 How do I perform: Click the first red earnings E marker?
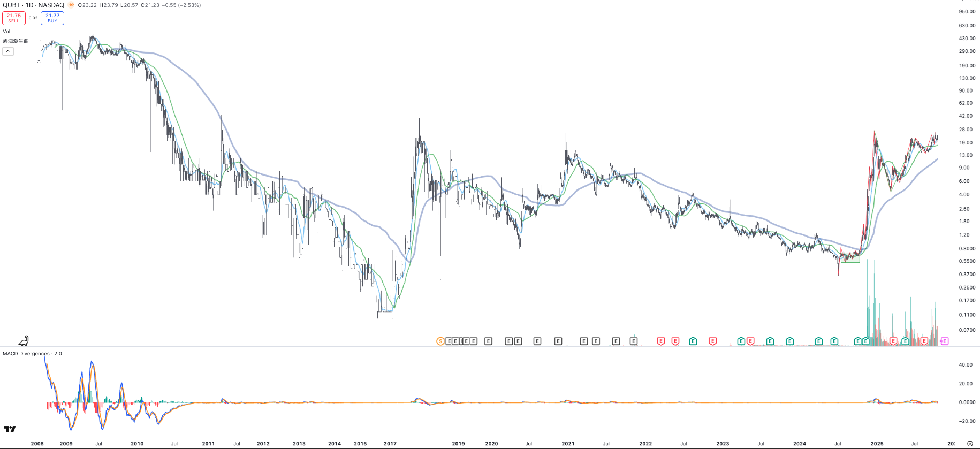[x=661, y=341]
